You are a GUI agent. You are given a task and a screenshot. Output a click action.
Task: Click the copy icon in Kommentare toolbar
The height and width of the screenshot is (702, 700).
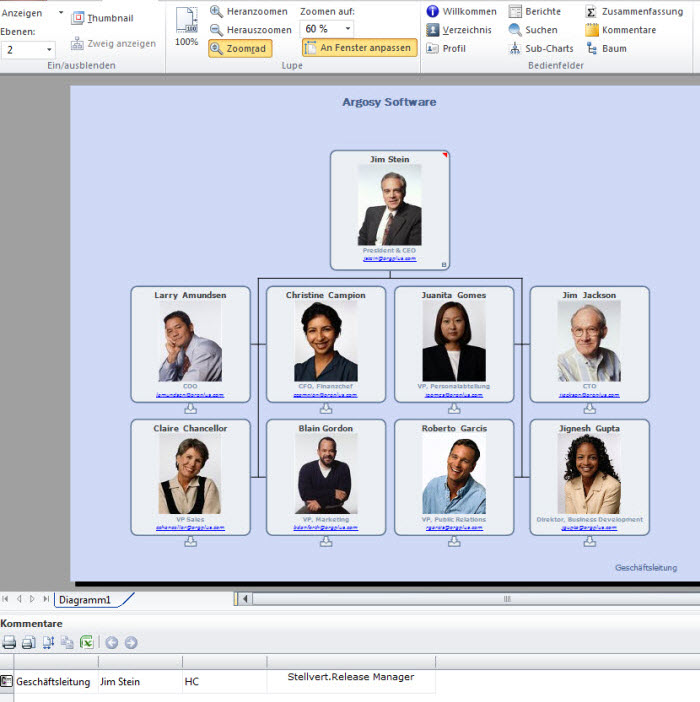click(x=67, y=642)
